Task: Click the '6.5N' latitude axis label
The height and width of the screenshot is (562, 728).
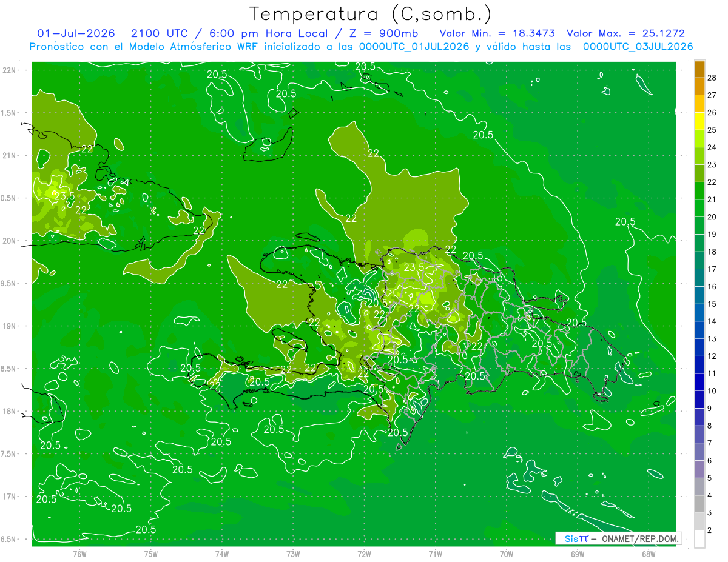Action: click(x=9, y=540)
